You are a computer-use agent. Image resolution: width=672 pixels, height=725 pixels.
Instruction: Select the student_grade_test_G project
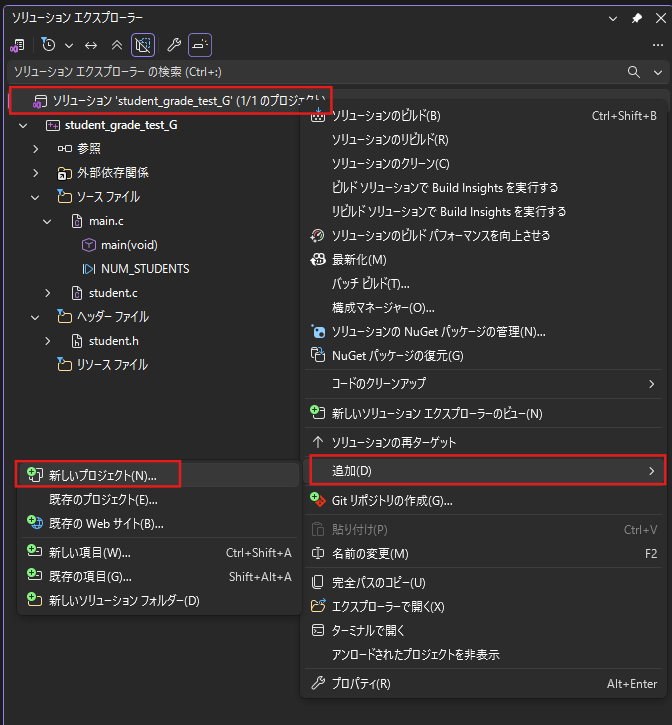click(121, 125)
